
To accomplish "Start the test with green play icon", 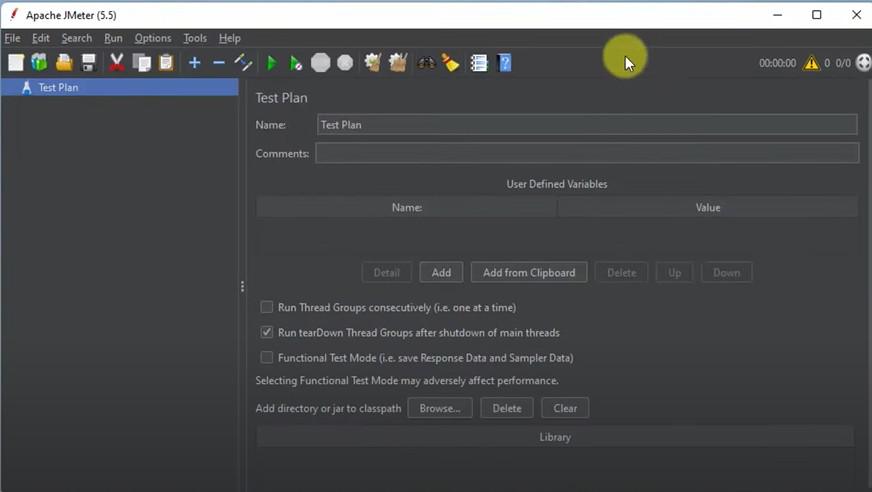I will [x=272, y=63].
